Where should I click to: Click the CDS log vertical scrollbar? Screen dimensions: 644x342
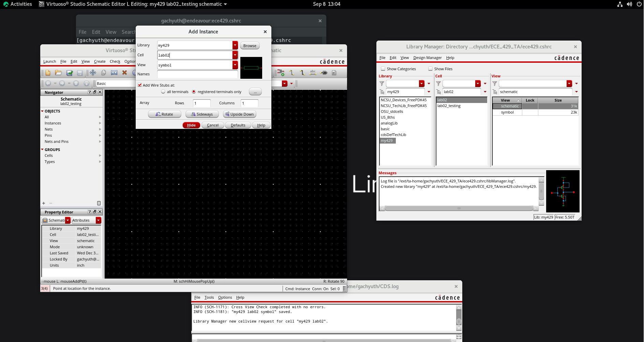click(459, 318)
